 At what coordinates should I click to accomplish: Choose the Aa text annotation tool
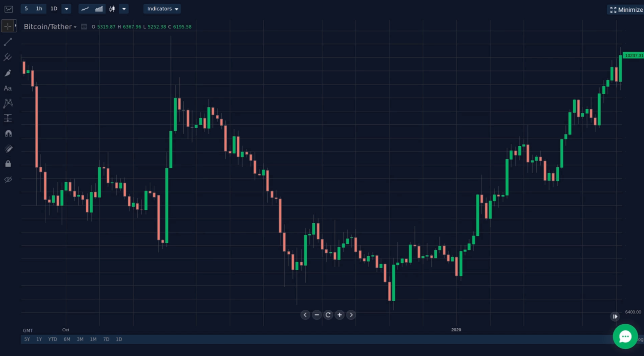(8, 88)
